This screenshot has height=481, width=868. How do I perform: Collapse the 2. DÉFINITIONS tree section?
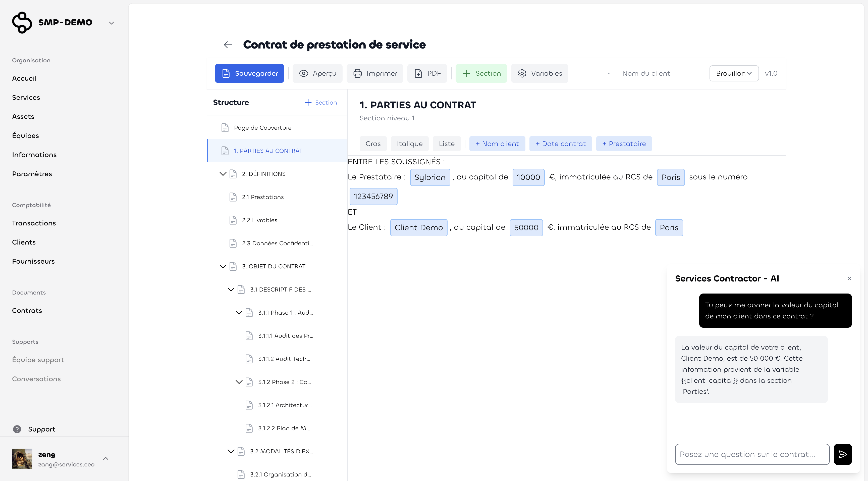[223, 174]
